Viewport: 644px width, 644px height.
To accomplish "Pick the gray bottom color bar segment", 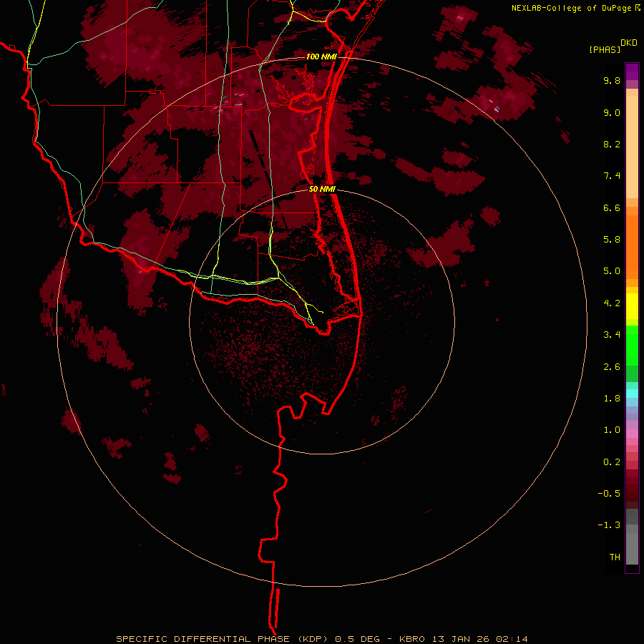I will [x=632, y=548].
